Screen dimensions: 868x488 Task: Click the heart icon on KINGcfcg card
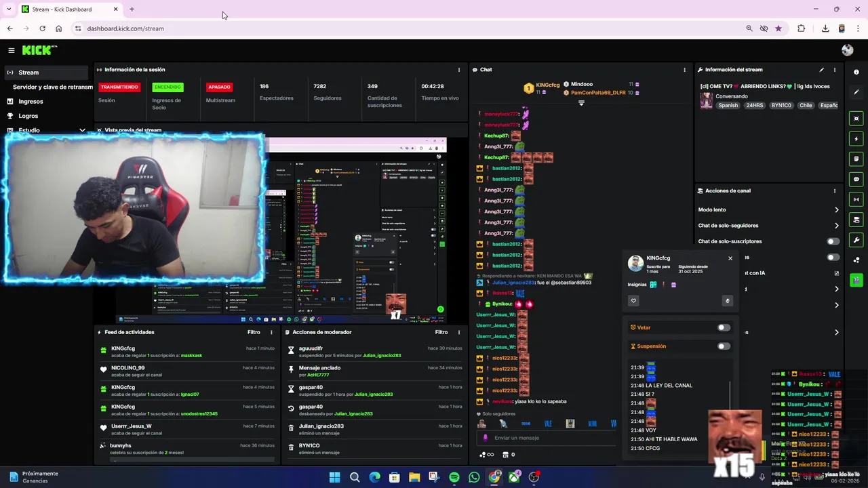633,301
